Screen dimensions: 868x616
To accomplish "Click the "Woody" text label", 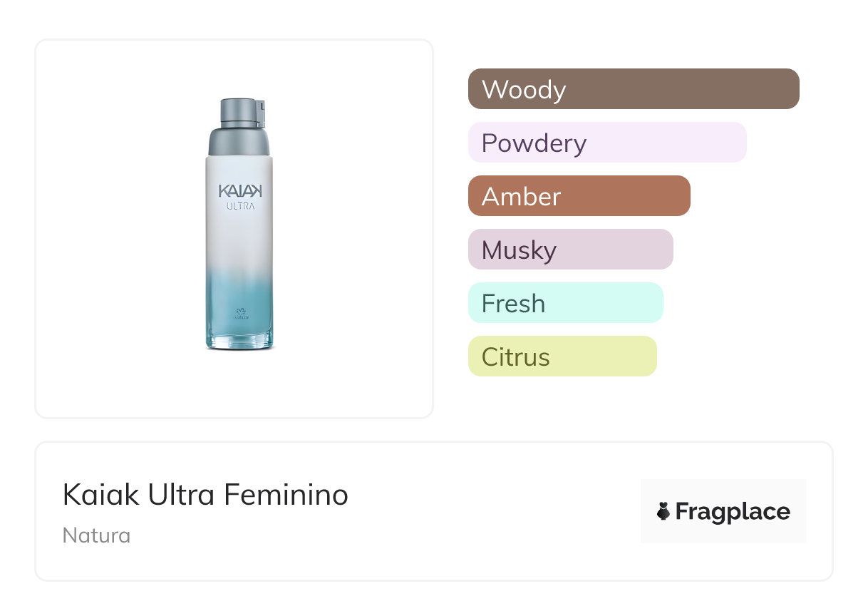I will (524, 90).
